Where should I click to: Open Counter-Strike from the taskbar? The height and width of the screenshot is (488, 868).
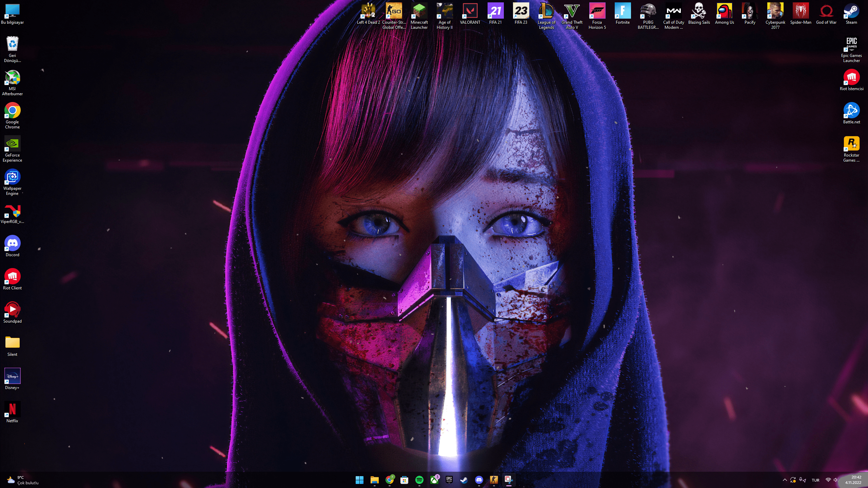point(494,480)
